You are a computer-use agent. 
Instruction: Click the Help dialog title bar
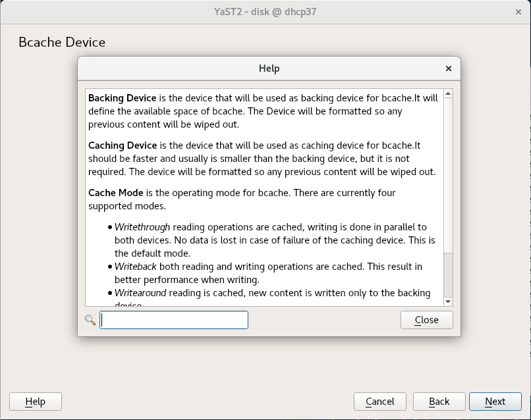269,68
